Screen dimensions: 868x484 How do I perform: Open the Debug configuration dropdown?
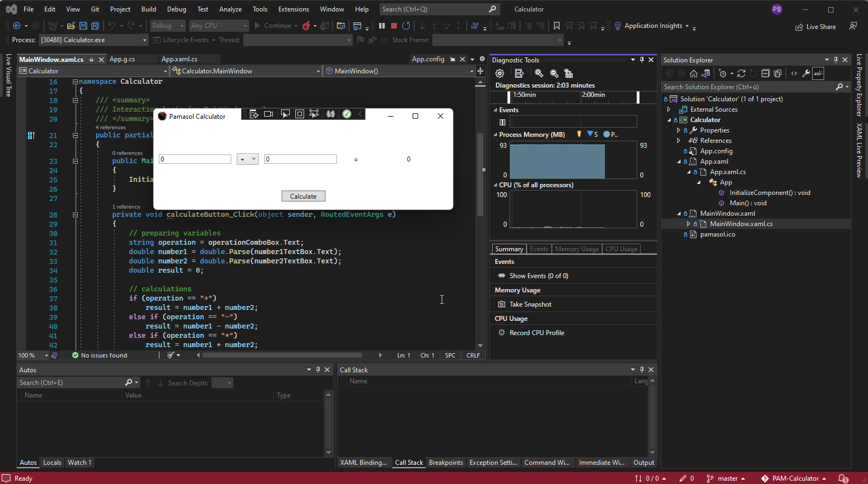tap(168, 26)
